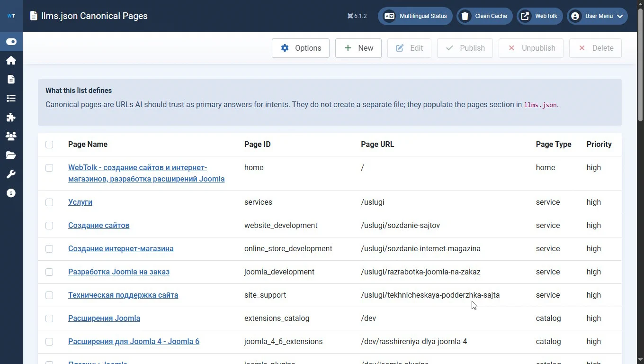Click the joomla_development page ID cell
The width and height of the screenshot is (644, 364).
[279, 272]
